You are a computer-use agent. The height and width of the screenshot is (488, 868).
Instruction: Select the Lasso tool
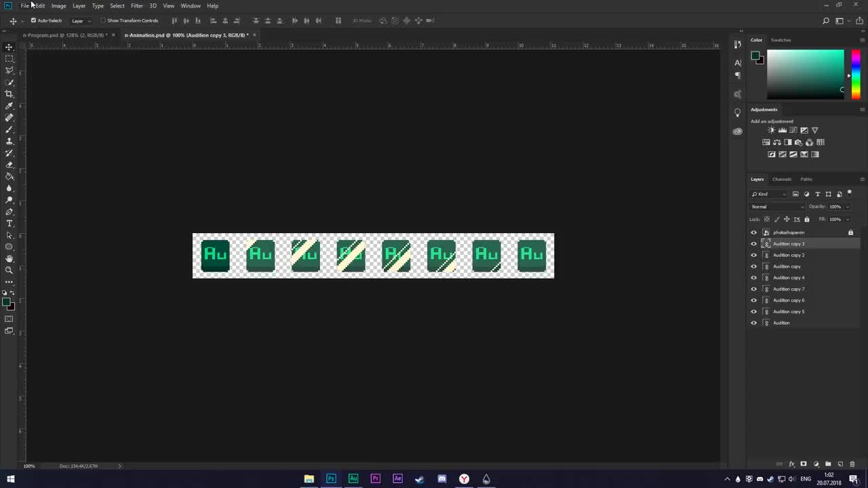[9, 70]
